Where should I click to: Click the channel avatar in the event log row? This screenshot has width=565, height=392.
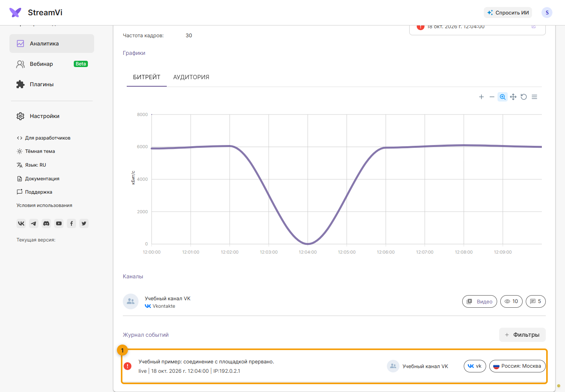point(393,366)
